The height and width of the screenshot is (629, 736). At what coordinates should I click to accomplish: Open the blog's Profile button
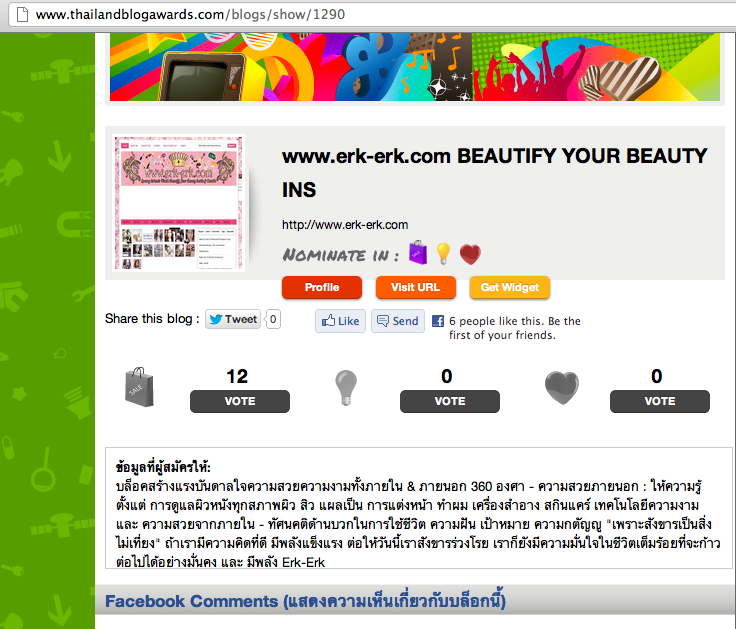(x=322, y=287)
